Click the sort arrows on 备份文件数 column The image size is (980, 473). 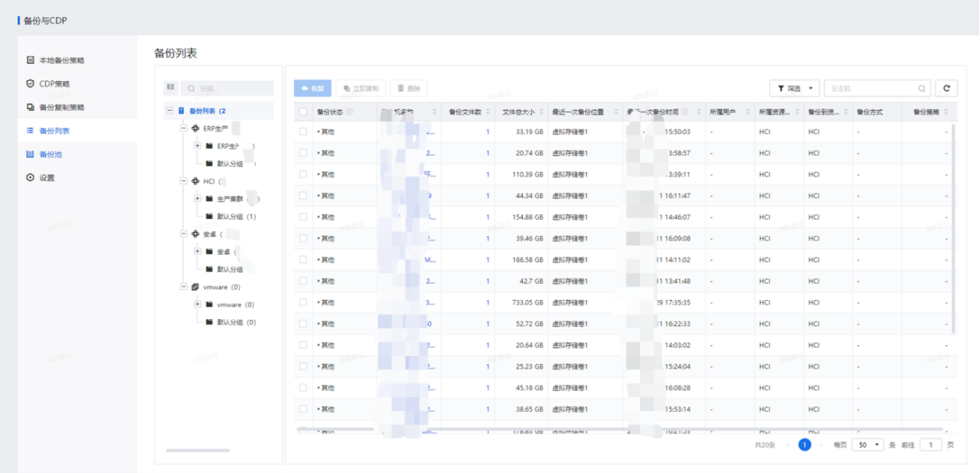(x=488, y=113)
